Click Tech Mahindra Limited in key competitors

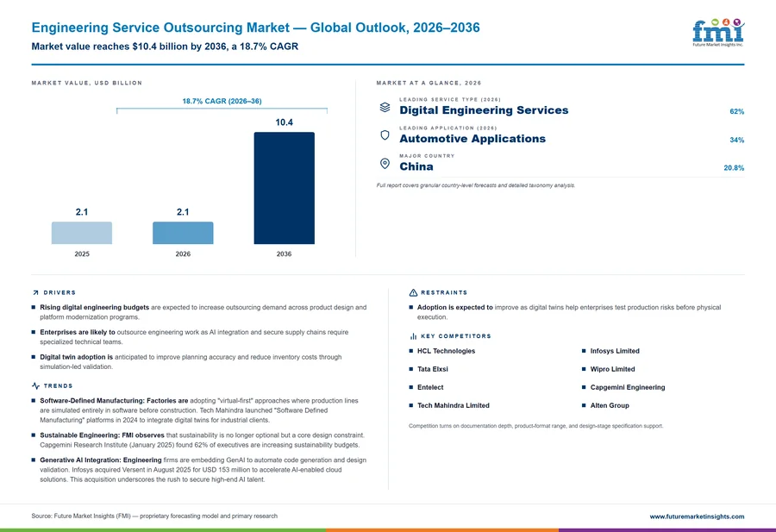pos(454,405)
